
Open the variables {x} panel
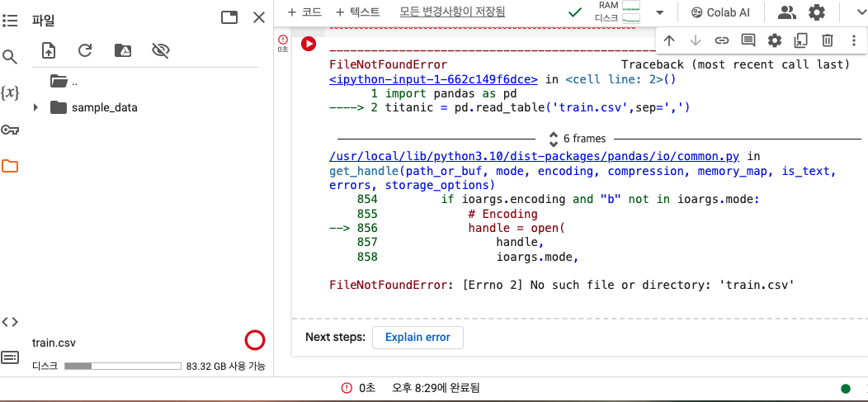tap(9, 93)
